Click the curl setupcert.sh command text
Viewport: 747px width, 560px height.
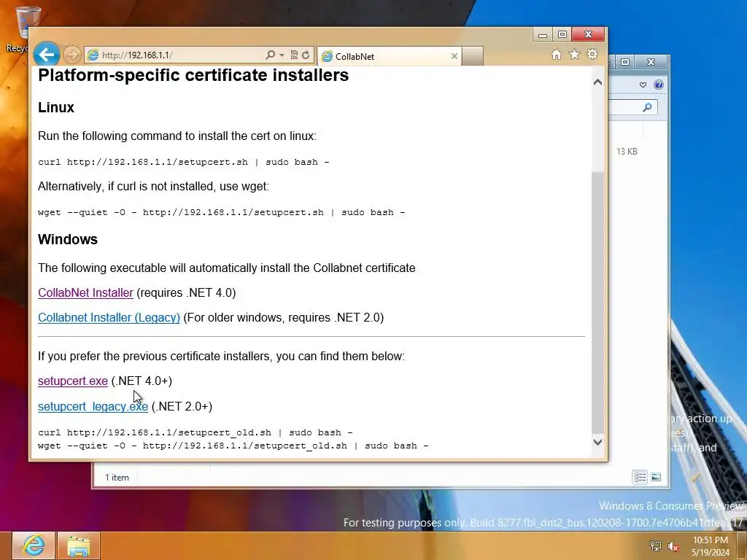point(183,162)
